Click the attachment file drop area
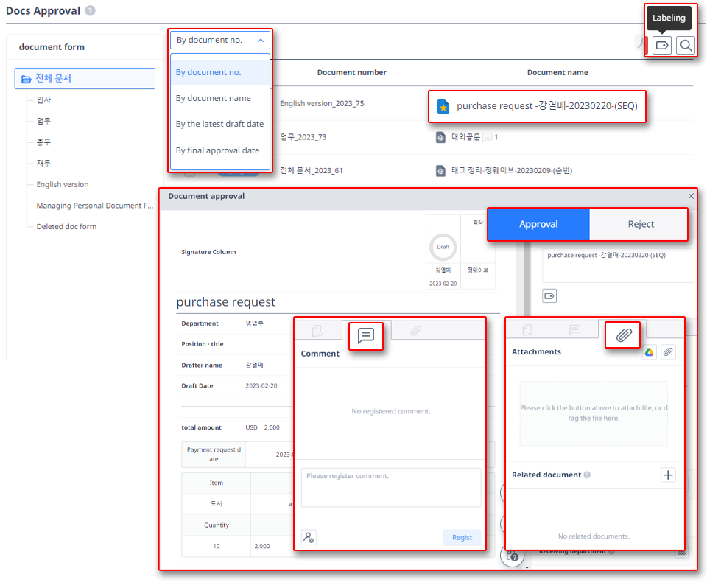 (594, 413)
